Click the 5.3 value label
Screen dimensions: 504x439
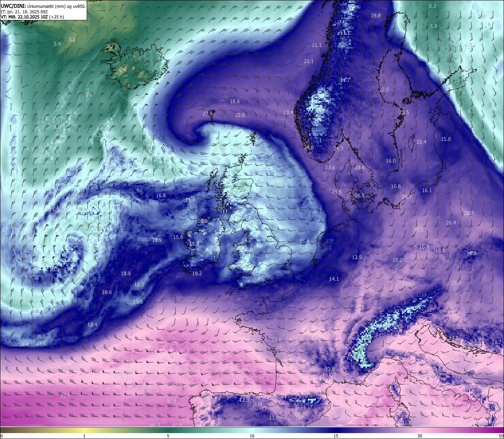pyautogui.click(x=432, y=6)
